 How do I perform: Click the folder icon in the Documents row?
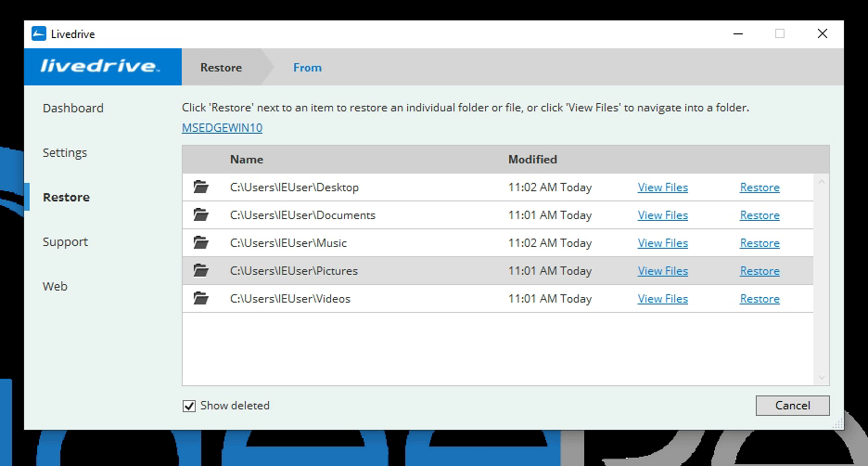point(201,215)
